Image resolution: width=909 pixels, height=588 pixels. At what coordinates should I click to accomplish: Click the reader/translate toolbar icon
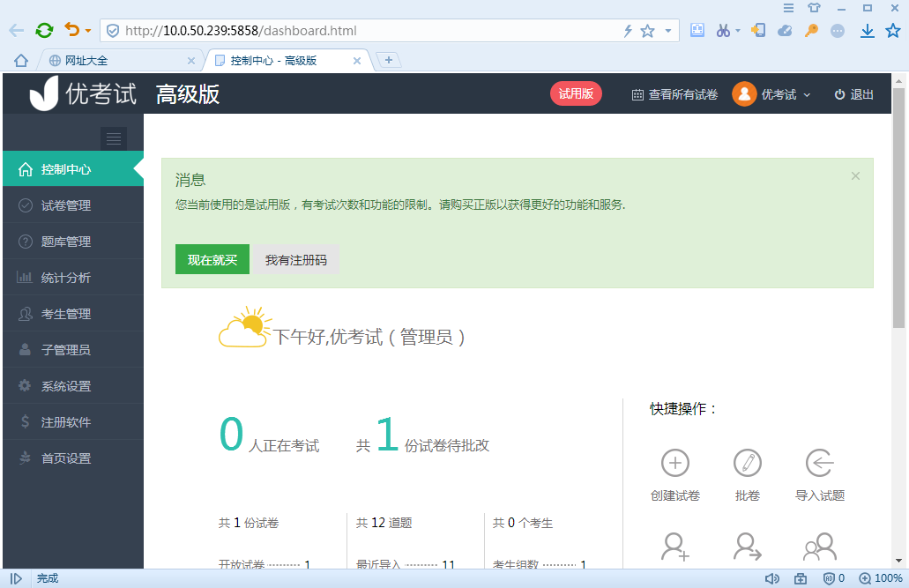(x=697, y=30)
